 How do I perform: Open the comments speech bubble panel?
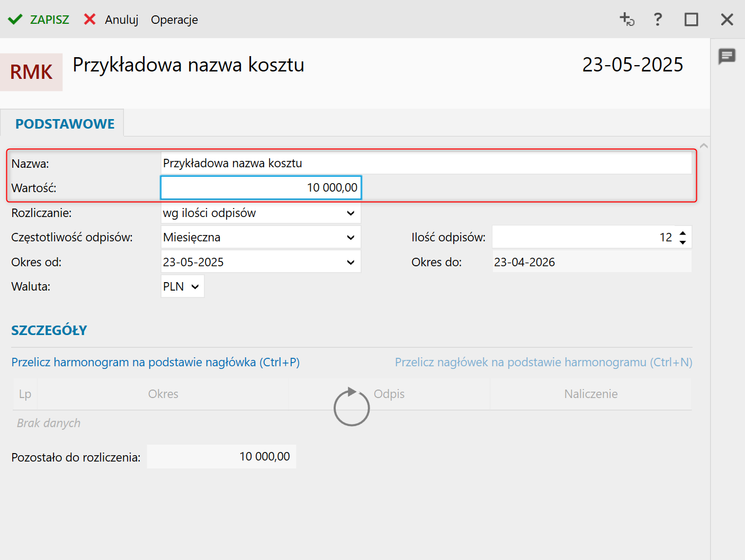click(727, 56)
